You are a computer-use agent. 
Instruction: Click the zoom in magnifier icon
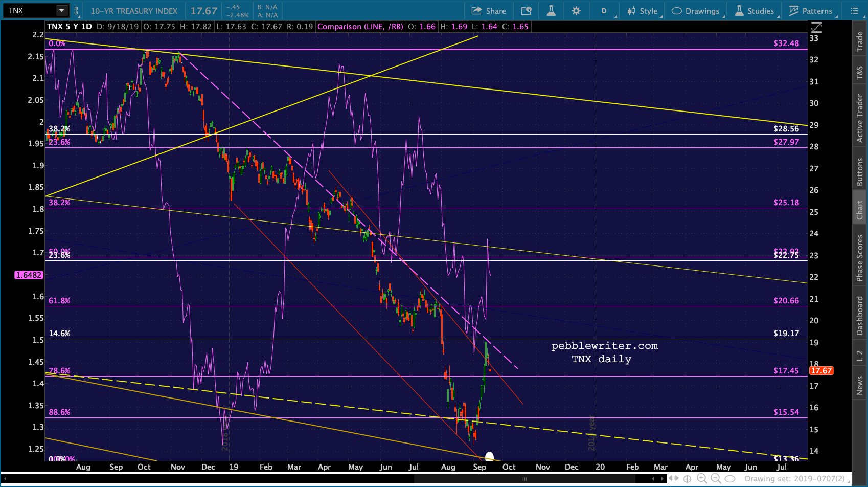point(702,478)
